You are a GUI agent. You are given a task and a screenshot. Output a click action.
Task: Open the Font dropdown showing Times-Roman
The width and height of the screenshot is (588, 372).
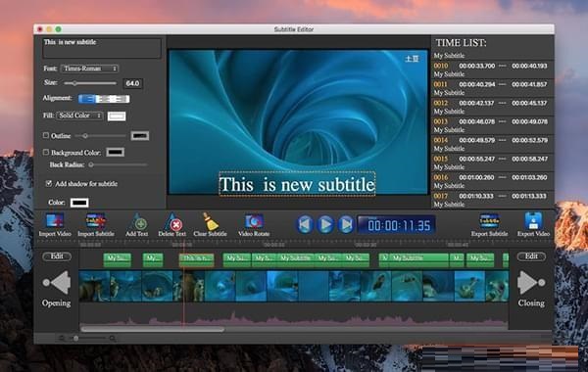click(x=89, y=69)
